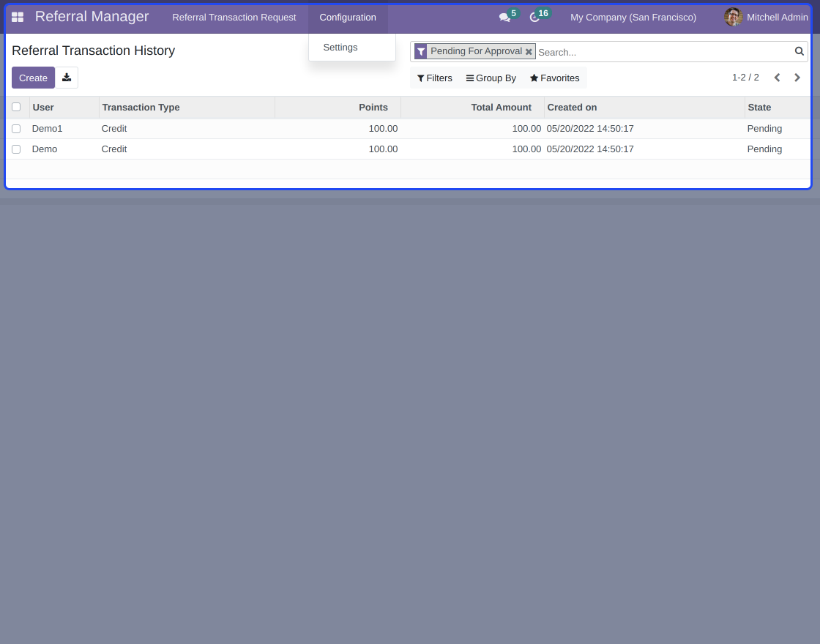The height and width of the screenshot is (644, 820).
Task: Open company switcher My Company (San Francisco)
Action: point(633,18)
